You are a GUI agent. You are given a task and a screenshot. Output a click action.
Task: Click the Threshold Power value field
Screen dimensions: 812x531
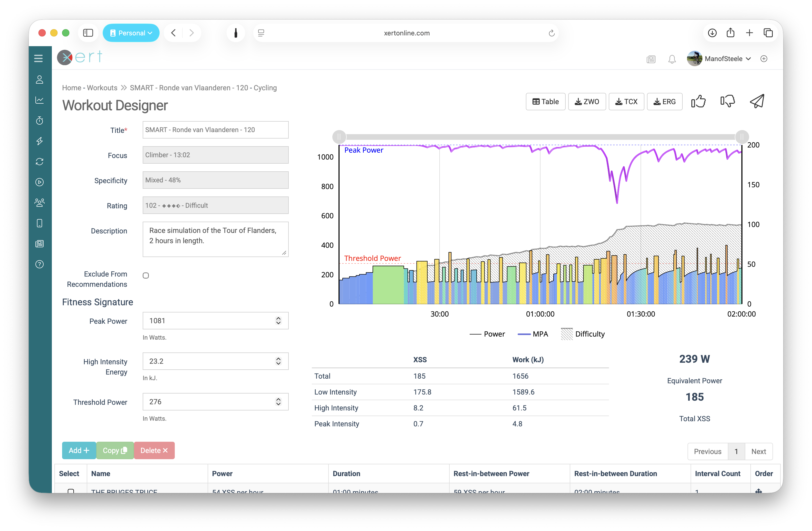(x=216, y=402)
